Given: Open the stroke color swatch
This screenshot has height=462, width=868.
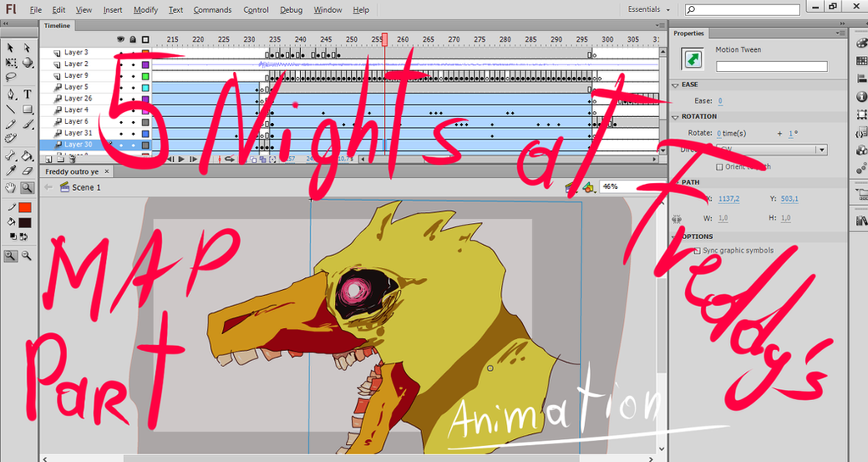Looking at the screenshot, I should [x=25, y=208].
